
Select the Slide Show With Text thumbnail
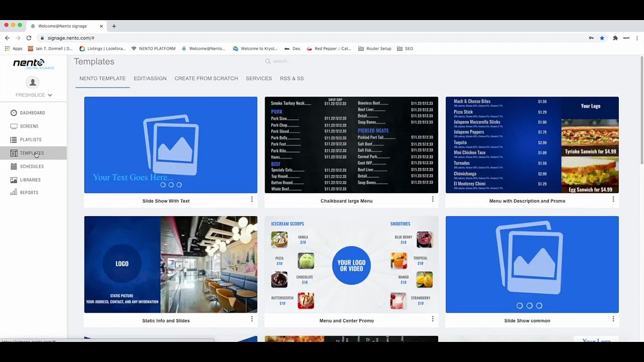pyautogui.click(x=171, y=145)
